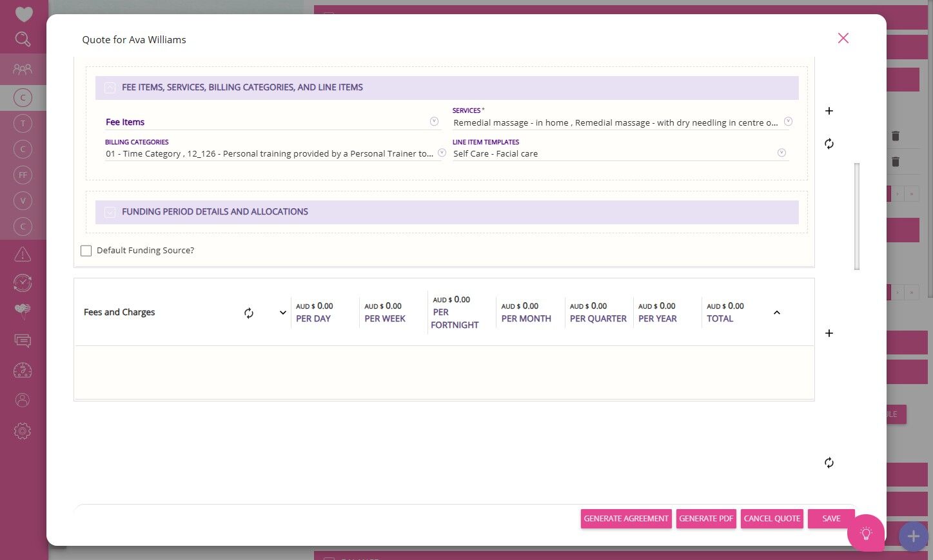Select the circled T sidebar icon

tap(23, 123)
